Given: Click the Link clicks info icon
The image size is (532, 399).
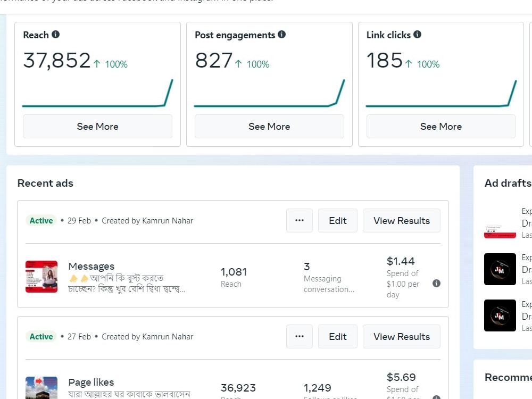Looking at the screenshot, I should point(418,35).
